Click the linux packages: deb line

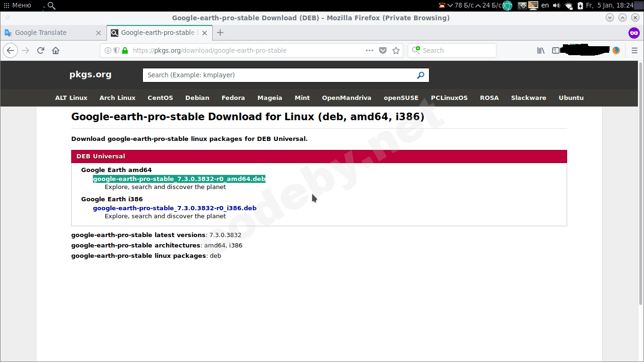point(146,256)
